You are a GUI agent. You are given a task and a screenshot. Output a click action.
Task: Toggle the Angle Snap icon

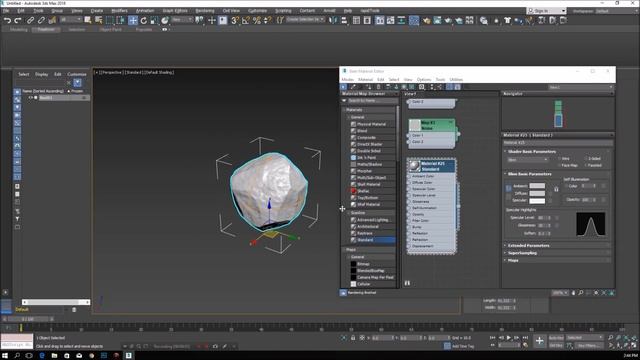(246, 20)
